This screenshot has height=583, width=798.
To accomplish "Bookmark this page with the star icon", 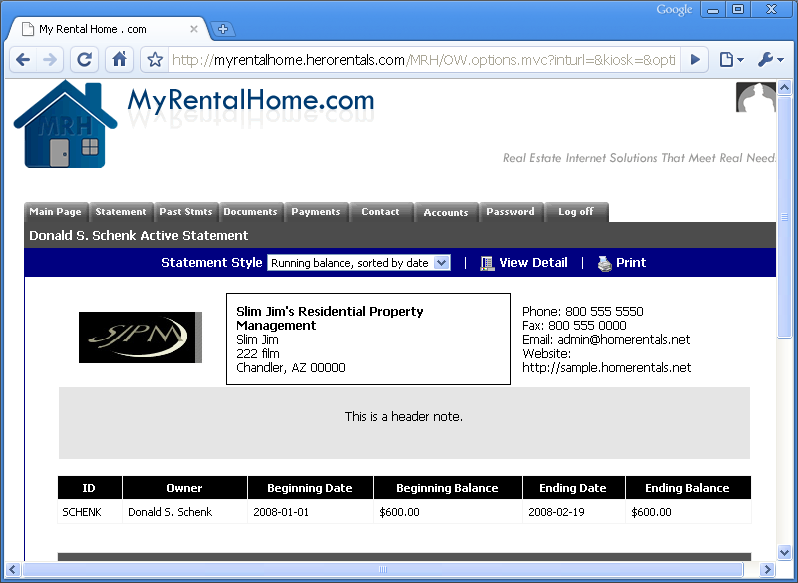I will [x=155, y=60].
